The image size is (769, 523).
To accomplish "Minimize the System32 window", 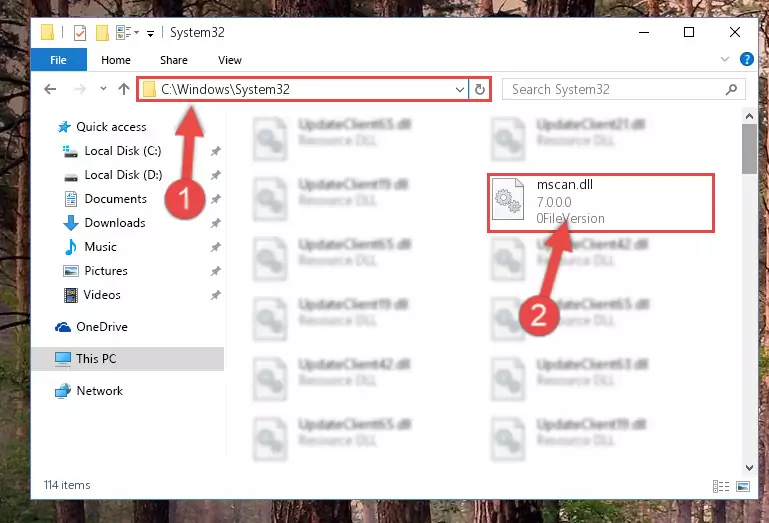I will point(644,32).
